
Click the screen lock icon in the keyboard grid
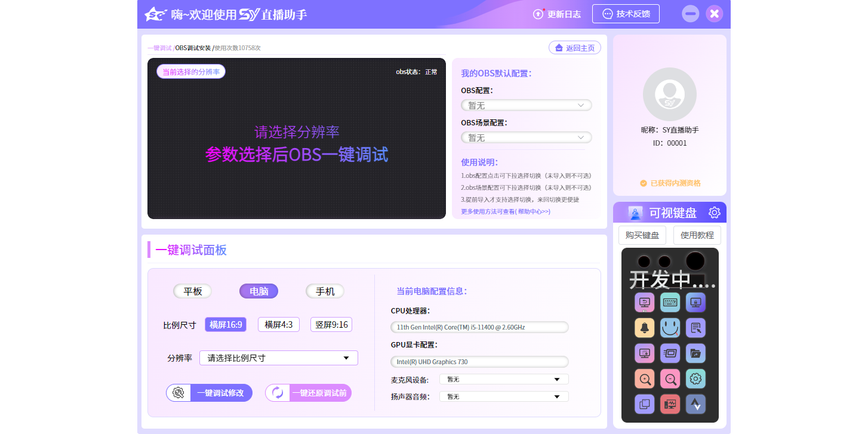click(695, 302)
